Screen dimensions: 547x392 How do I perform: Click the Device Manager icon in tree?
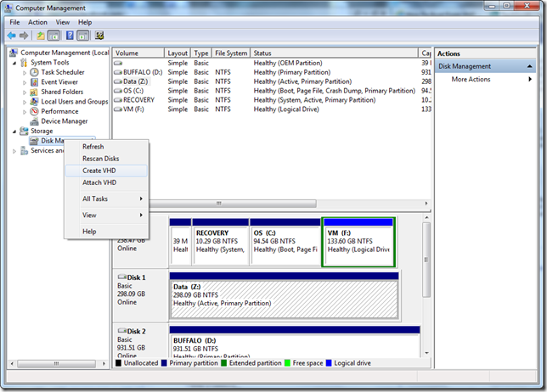click(x=34, y=121)
